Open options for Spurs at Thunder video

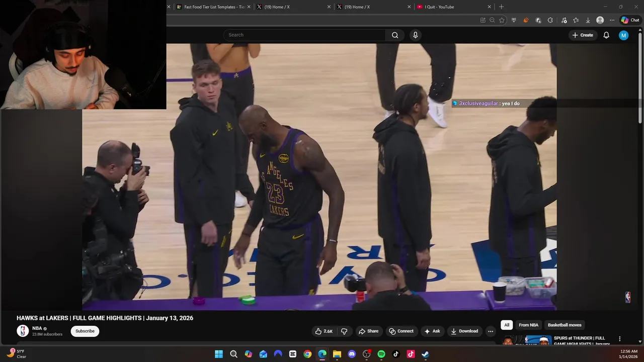pos(620,339)
